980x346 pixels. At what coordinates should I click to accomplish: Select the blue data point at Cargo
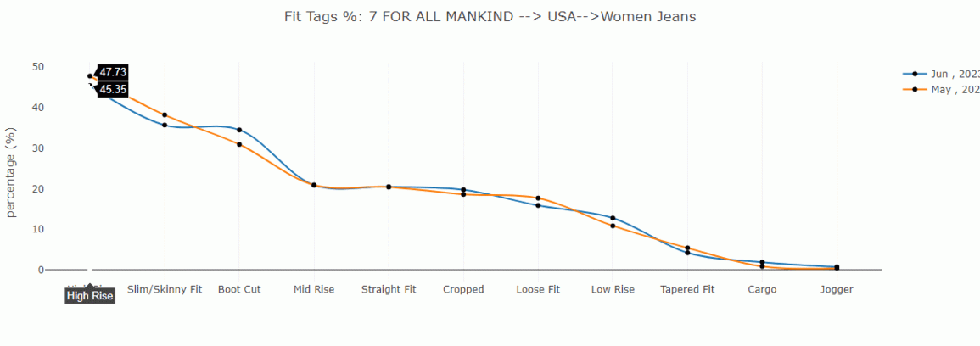(762, 262)
